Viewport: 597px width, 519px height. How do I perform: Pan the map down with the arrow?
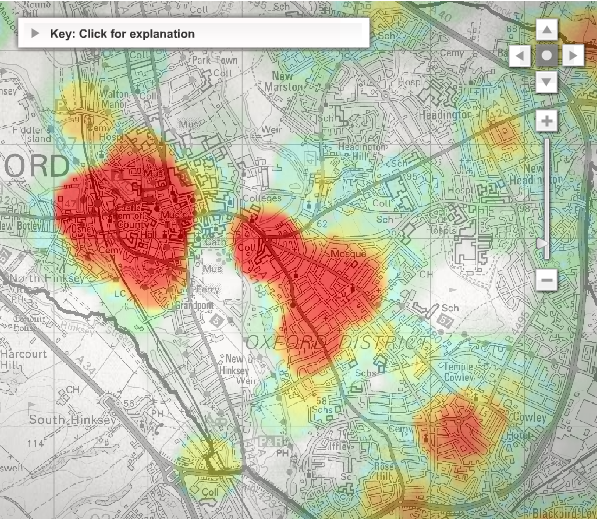[x=547, y=82]
